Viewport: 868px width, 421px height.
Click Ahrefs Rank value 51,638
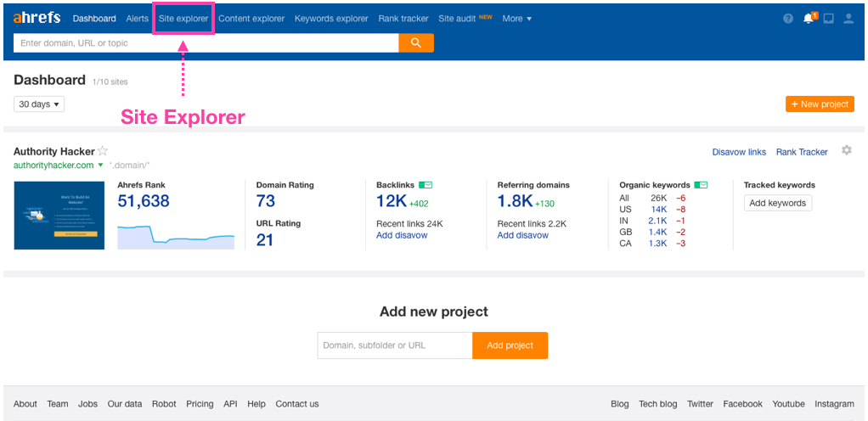pos(144,201)
